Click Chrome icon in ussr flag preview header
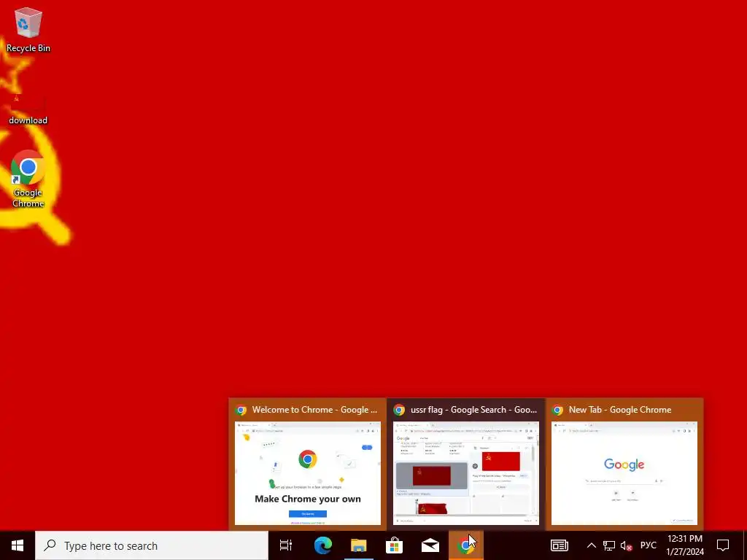 tap(399, 410)
